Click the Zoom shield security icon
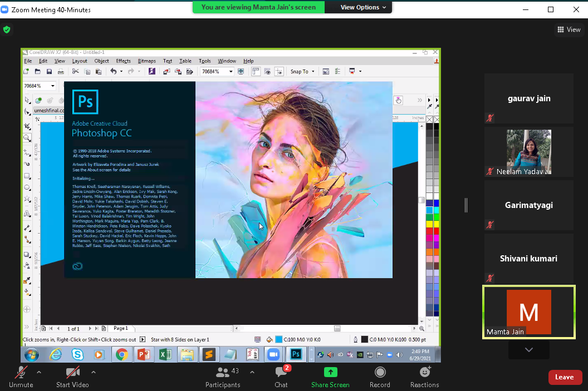This screenshot has height=391, width=588. point(7,29)
